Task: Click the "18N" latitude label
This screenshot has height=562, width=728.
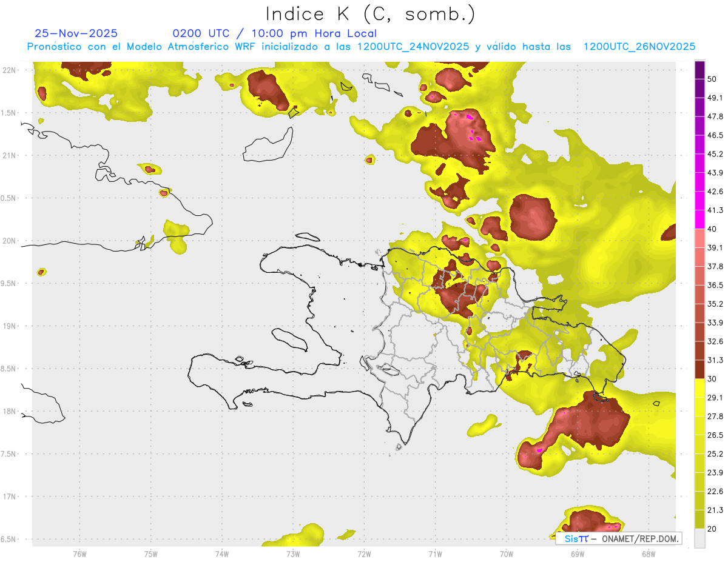Action: pyautogui.click(x=8, y=411)
